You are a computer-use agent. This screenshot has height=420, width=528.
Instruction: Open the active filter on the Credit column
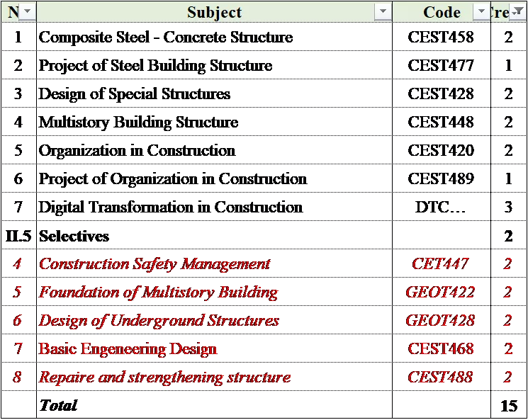[517, 12]
